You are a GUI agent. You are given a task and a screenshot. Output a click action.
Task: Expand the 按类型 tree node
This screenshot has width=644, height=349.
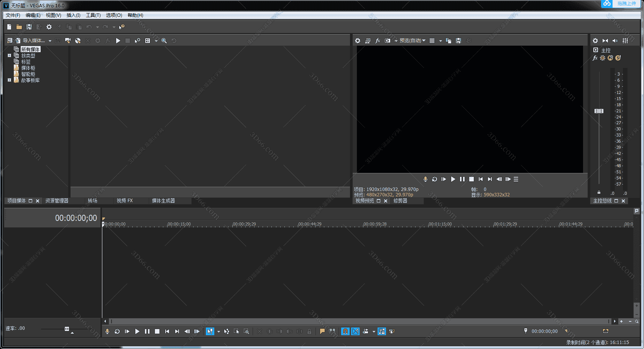[10, 56]
